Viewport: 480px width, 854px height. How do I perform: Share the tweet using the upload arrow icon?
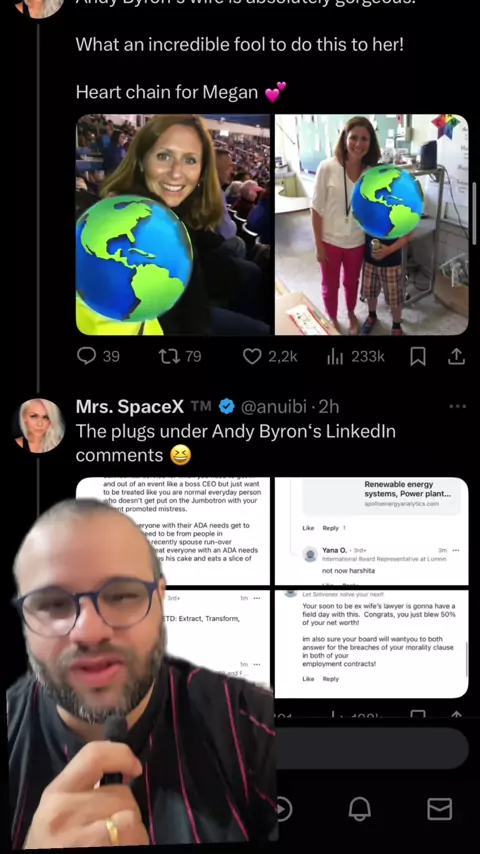pos(456,356)
